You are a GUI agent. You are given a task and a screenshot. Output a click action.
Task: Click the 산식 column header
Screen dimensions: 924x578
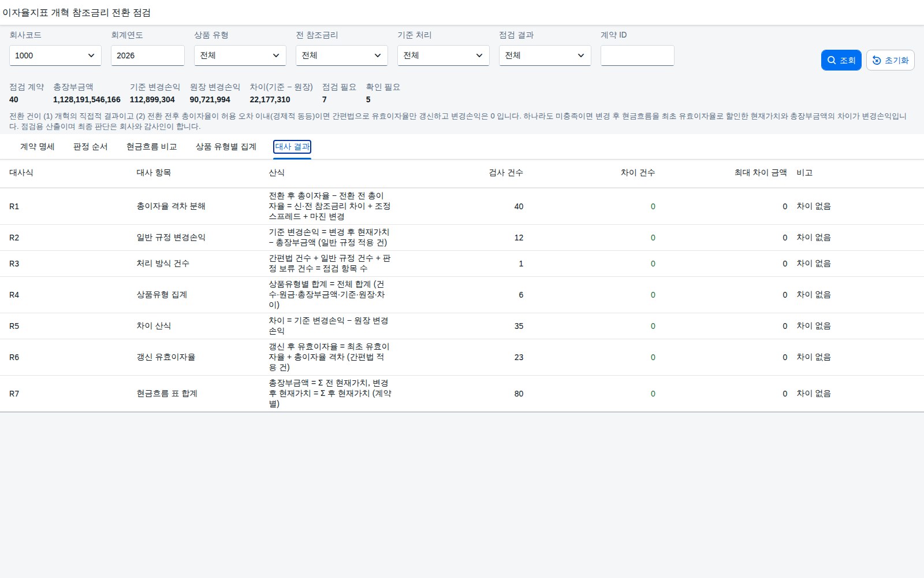tap(277, 173)
